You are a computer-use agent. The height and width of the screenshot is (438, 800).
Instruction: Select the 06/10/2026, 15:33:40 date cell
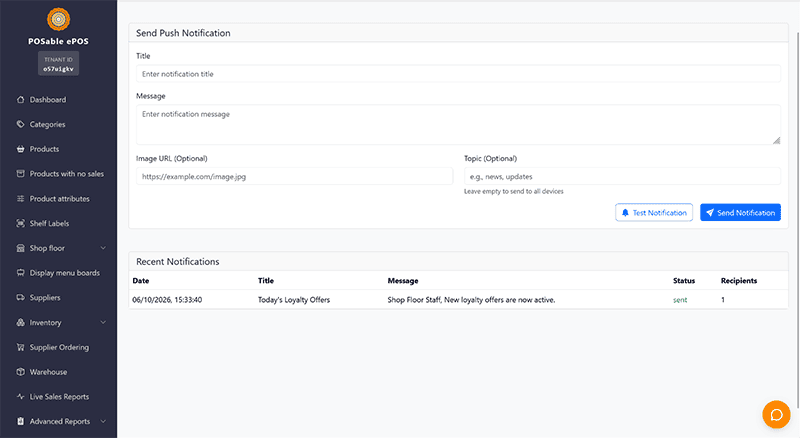tap(167, 300)
